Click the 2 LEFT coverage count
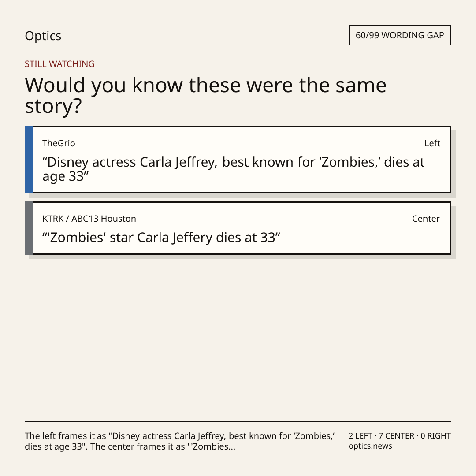Image resolution: width=476 pixels, height=476 pixels. tap(361, 436)
